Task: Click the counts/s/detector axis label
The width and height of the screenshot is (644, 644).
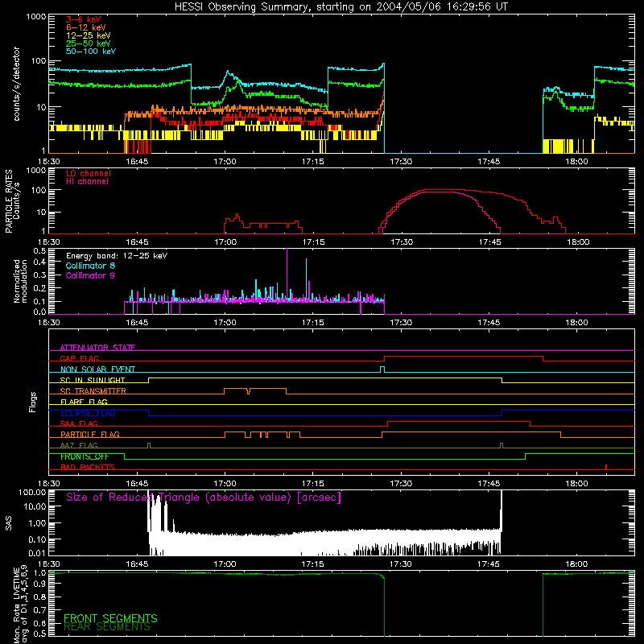Action: click(17, 84)
